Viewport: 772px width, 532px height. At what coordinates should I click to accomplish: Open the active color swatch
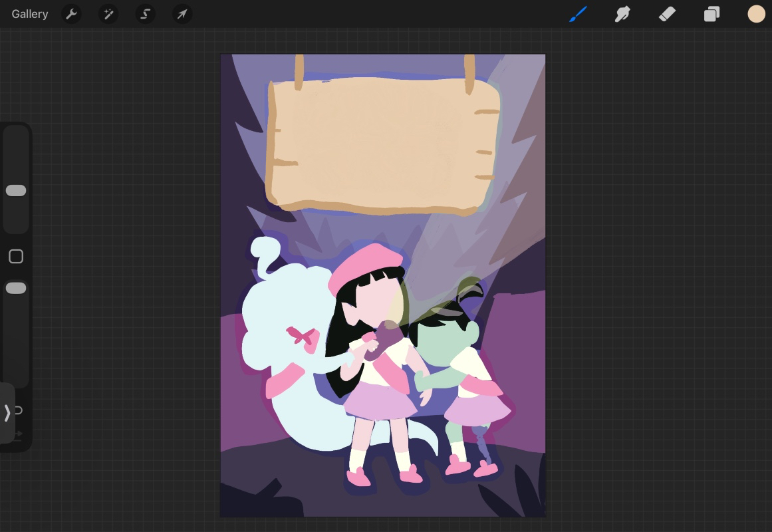[x=756, y=14]
